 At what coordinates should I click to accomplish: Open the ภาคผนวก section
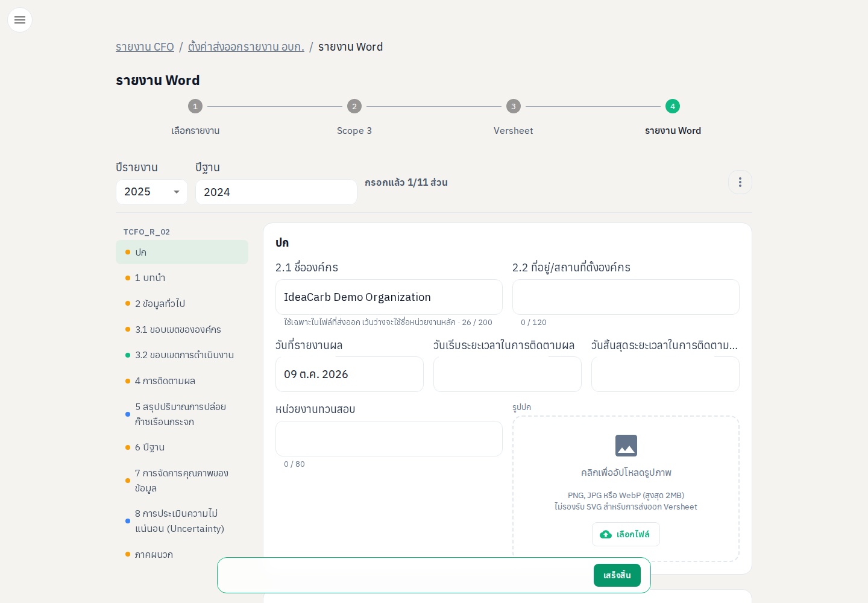pyautogui.click(x=182, y=555)
